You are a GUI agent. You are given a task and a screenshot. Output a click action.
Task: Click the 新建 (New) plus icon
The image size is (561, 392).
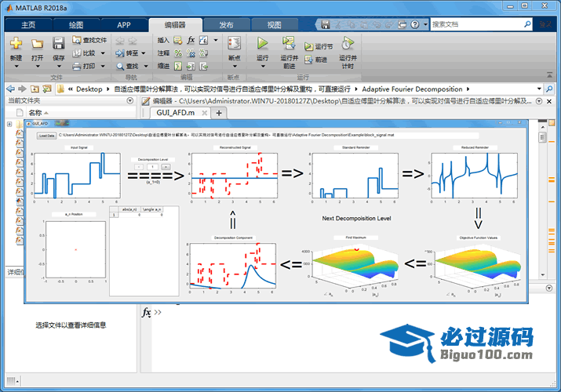[16, 44]
